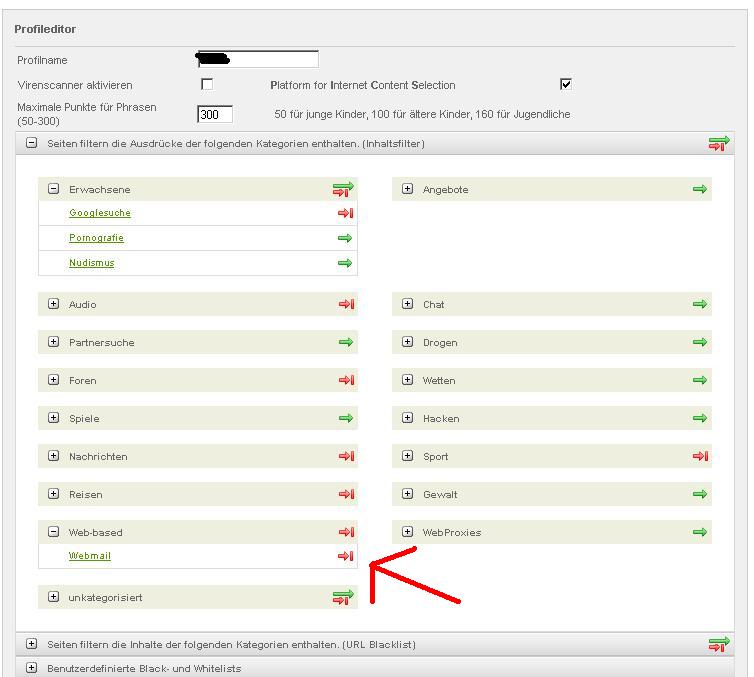Open the Webmail link
Image resolution: width=754 pixels, height=677 pixels.
(x=90, y=556)
